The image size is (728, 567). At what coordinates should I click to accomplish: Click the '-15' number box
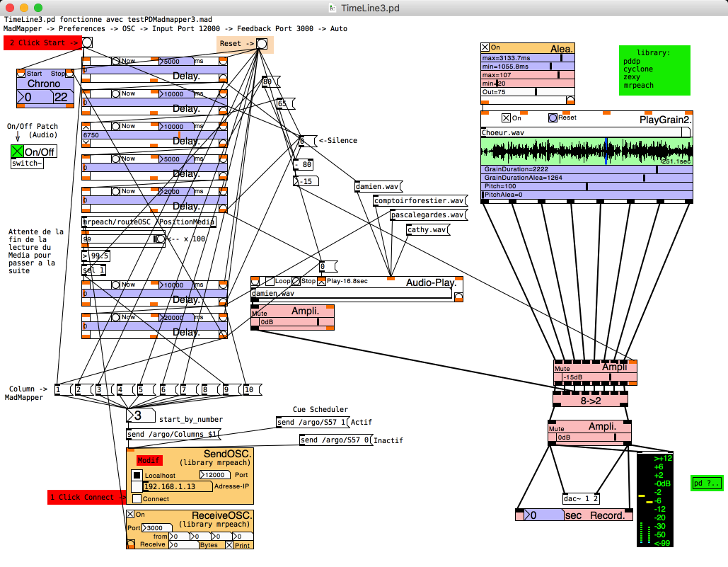click(x=306, y=181)
